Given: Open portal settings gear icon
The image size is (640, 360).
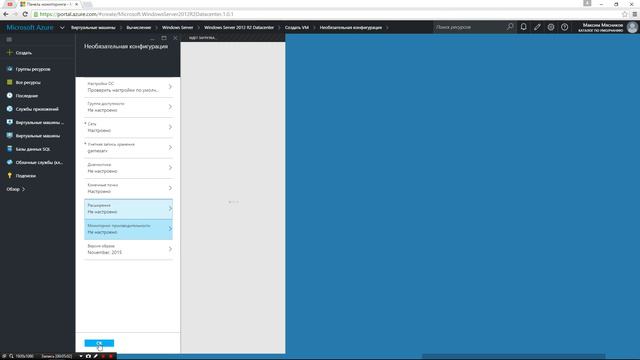Looking at the screenshot, I should [x=551, y=27].
